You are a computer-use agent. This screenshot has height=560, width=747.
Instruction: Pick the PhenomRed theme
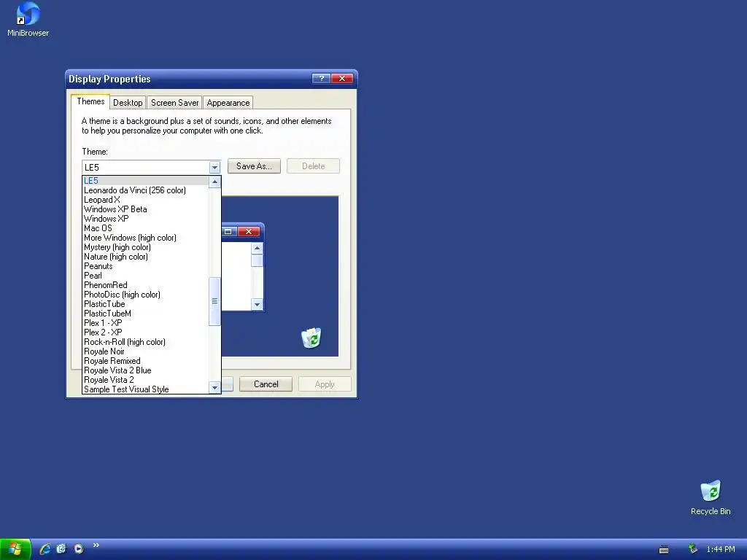tap(145, 285)
